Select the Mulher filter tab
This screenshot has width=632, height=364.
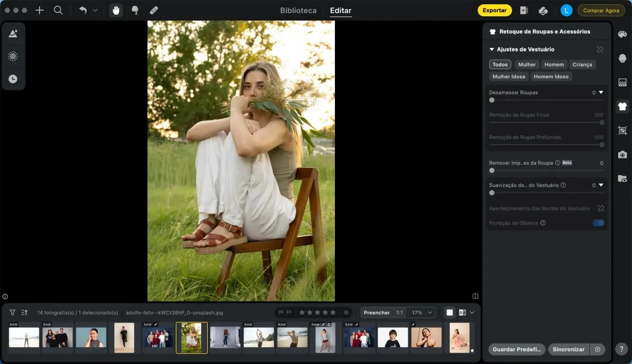(527, 65)
